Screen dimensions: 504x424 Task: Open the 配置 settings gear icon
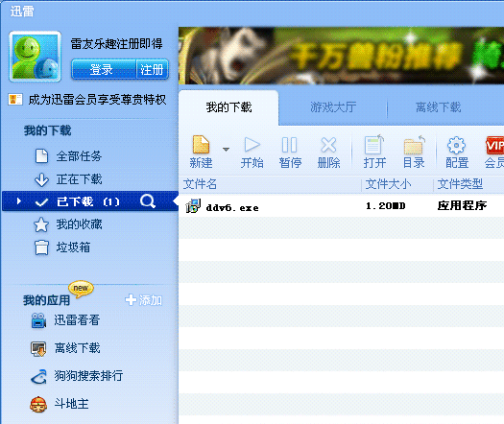point(456,145)
